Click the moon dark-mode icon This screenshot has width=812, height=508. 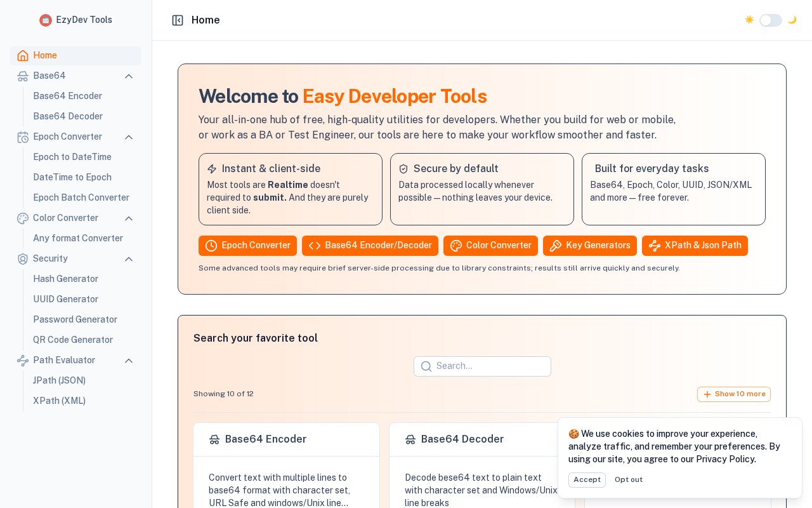click(792, 20)
